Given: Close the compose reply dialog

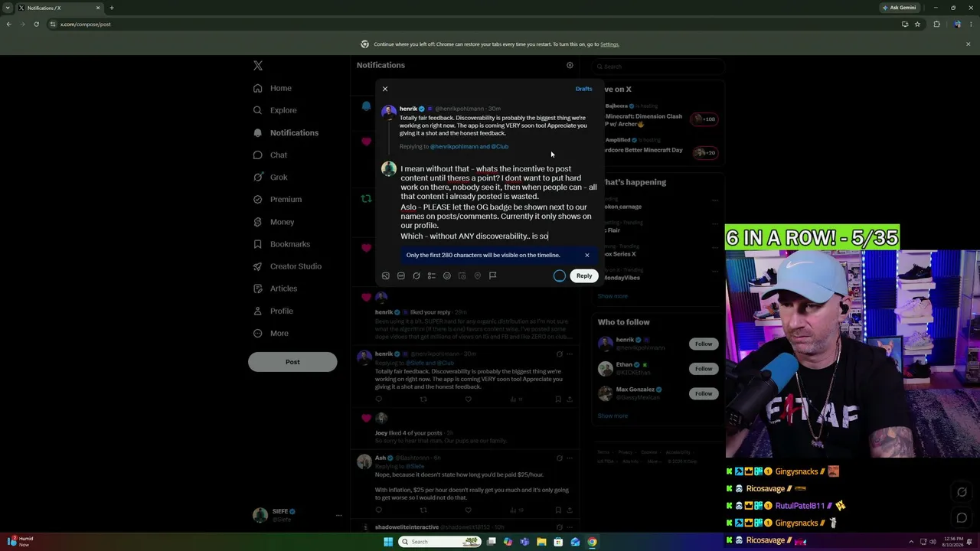Looking at the screenshot, I should click(x=385, y=89).
